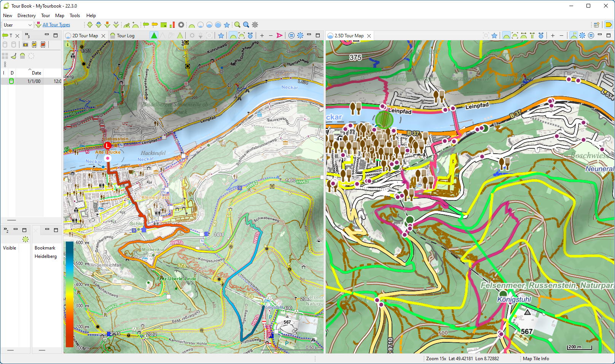Viewport: 615px width, 364px height.
Task: Zoom in on the 2.5D Tour Map
Action: (x=553, y=35)
